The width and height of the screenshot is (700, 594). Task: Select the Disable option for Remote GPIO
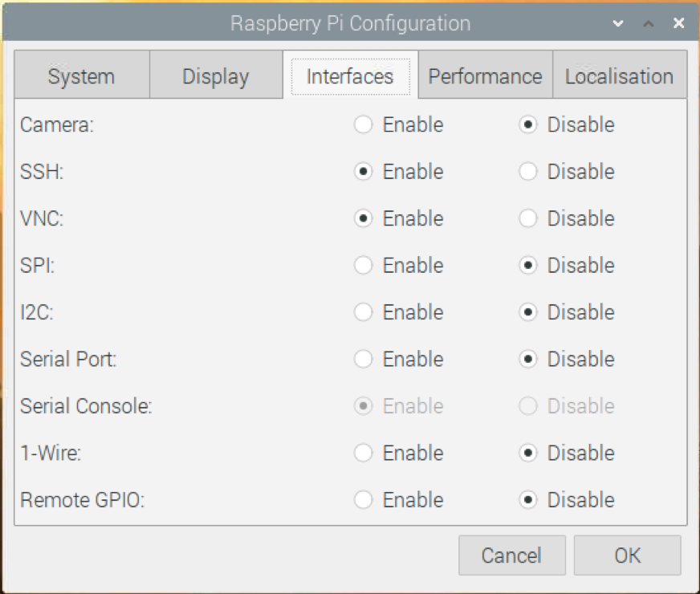click(x=528, y=499)
